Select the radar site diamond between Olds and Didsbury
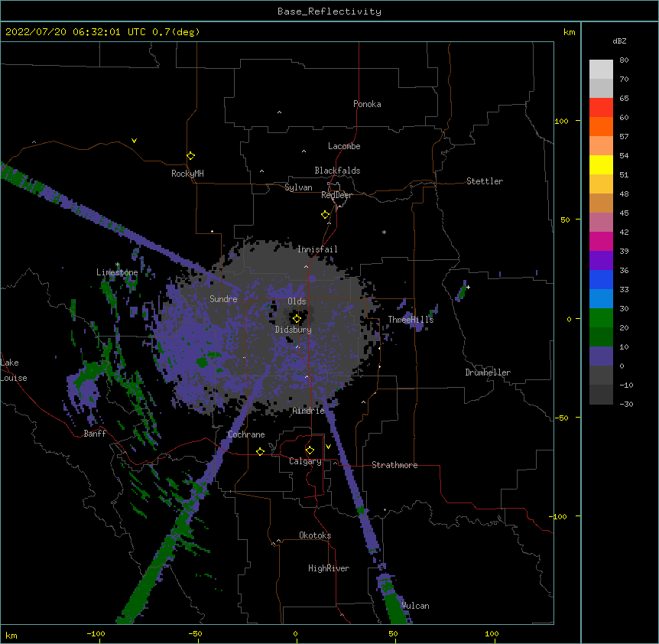The height and width of the screenshot is (644, 659). (x=297, y=319)
